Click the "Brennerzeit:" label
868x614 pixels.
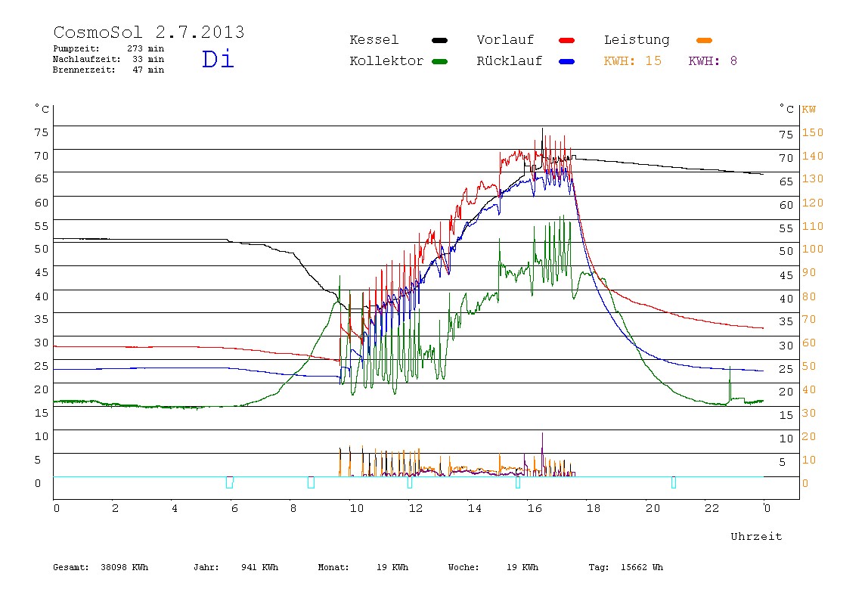pyautogui.click(x=84, y=70)
